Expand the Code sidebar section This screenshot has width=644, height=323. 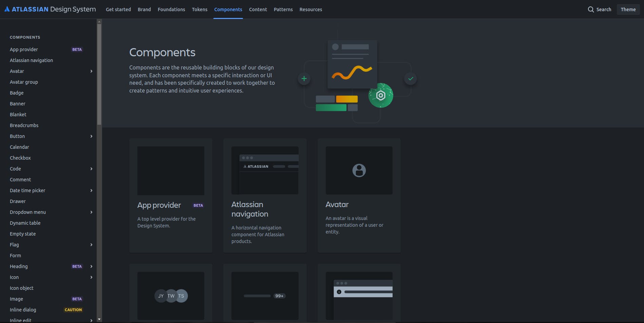91,169
